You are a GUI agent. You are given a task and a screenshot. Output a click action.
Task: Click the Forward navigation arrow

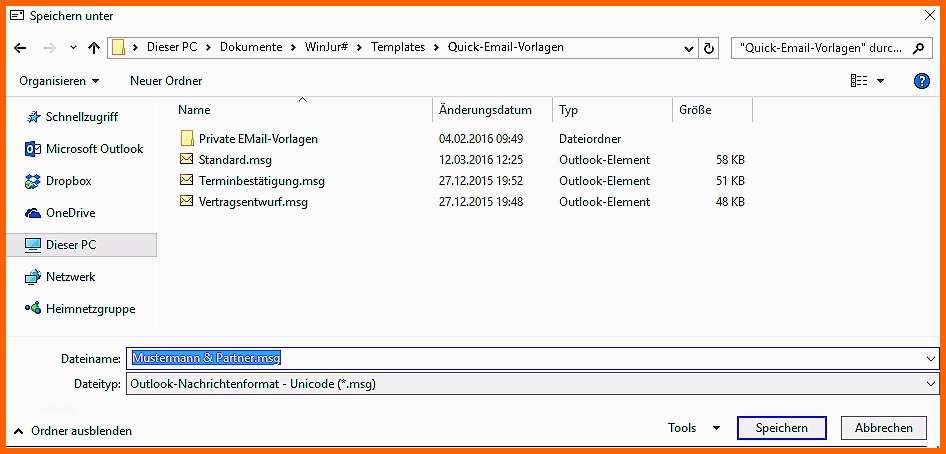pos(49,48)
